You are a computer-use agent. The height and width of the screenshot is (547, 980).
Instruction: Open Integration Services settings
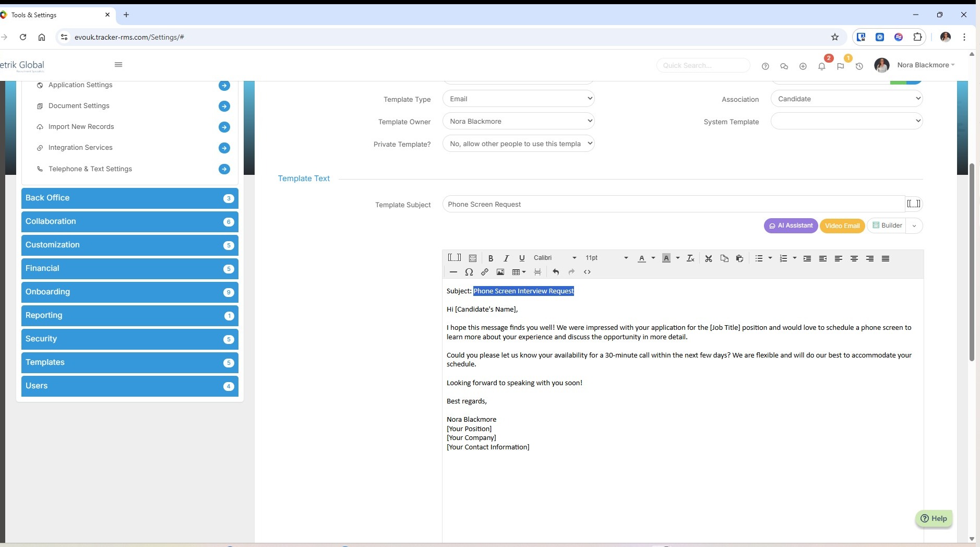click(80, 148)
